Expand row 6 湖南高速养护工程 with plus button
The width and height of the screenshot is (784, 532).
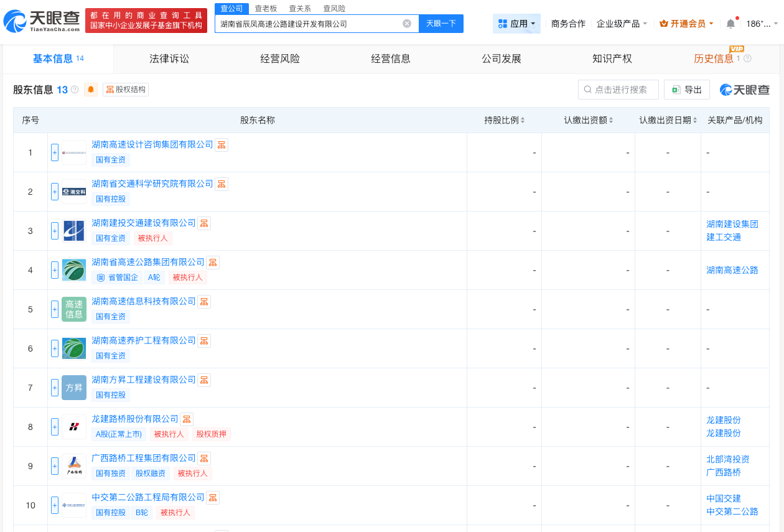coord(55,348)
